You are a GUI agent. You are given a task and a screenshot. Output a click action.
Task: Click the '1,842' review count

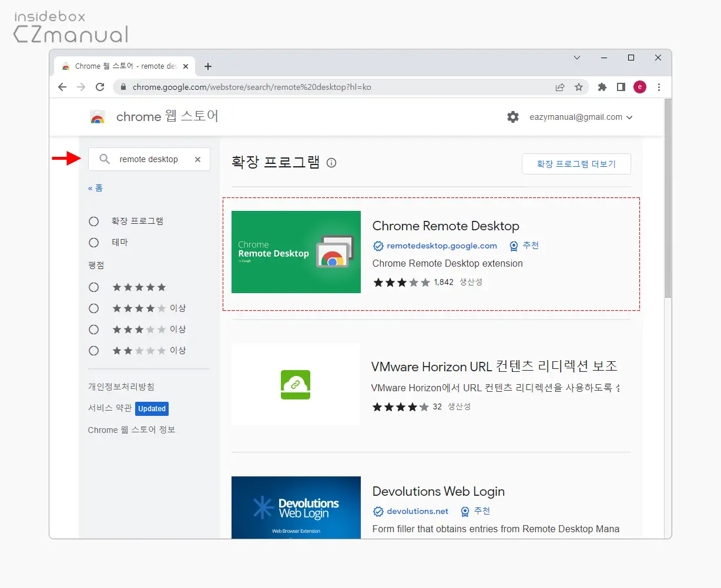pos(444,283)
